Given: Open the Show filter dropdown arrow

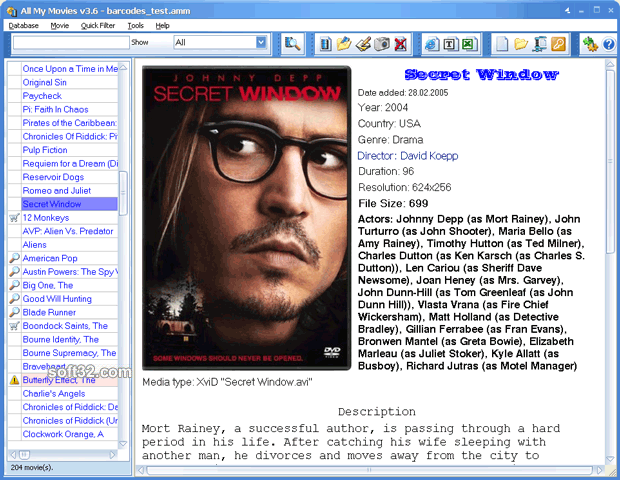Looking at the screenshot, I should tap(261, 42).
